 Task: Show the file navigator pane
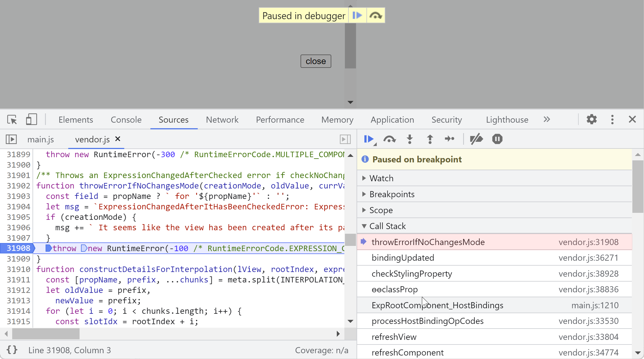pos(11,139)
